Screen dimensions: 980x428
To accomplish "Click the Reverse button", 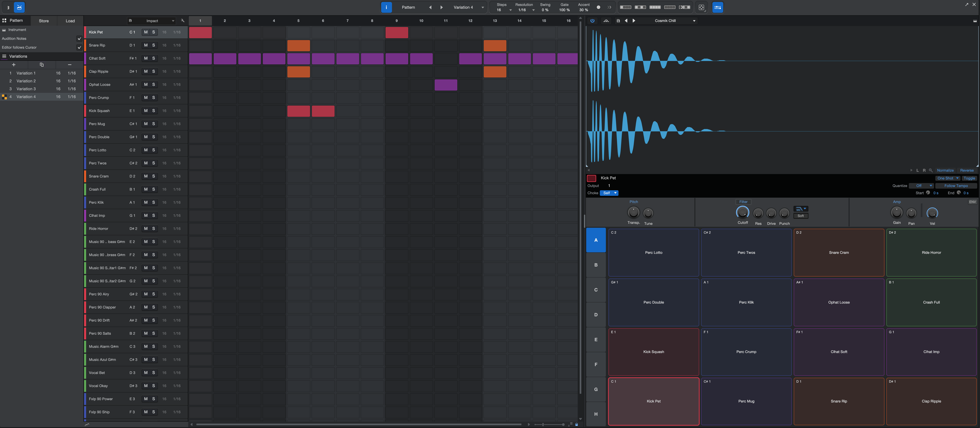I will coord(967,170).
